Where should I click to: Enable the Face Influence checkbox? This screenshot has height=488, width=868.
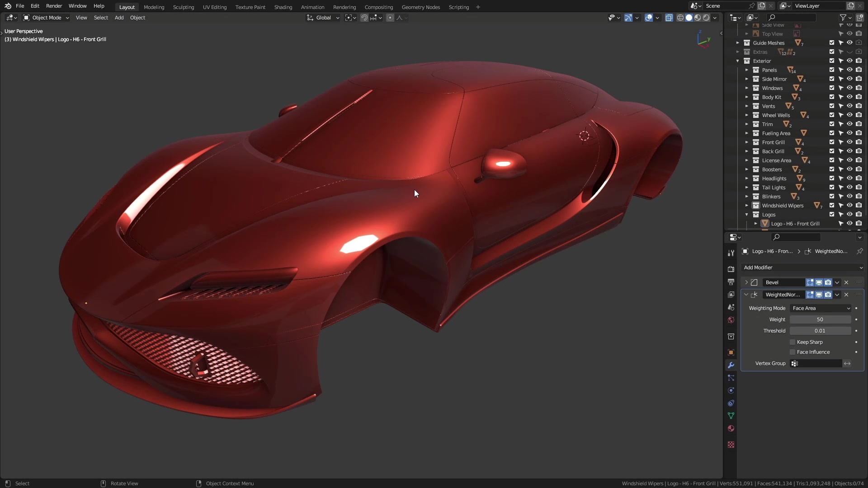[792, 352]
